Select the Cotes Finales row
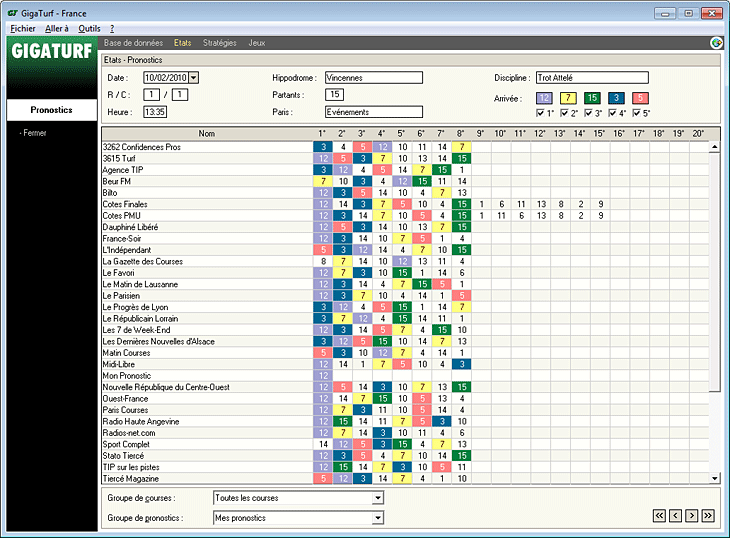The height and width of the screenshot is (538, 730). pyautogui.click(x=405, y=204)
